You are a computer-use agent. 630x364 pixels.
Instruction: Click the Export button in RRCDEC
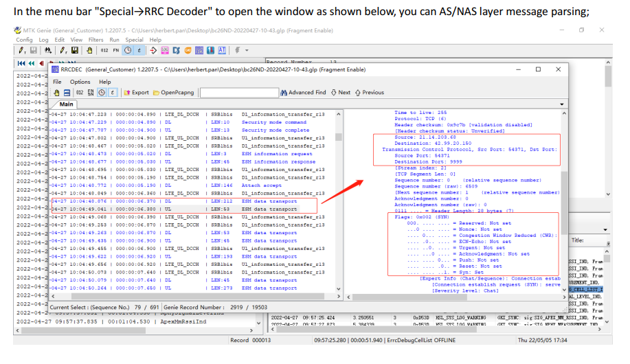point(136,93)
